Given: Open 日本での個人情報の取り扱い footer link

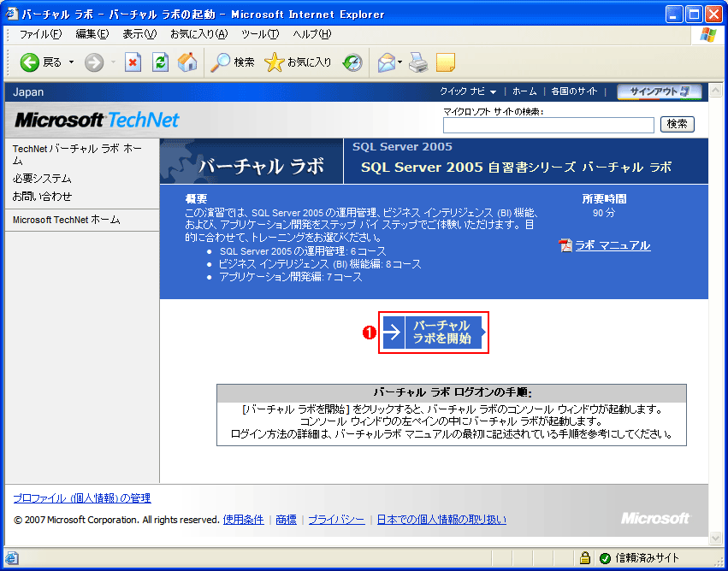Looking at the screenshot, I should pos(441,520).
